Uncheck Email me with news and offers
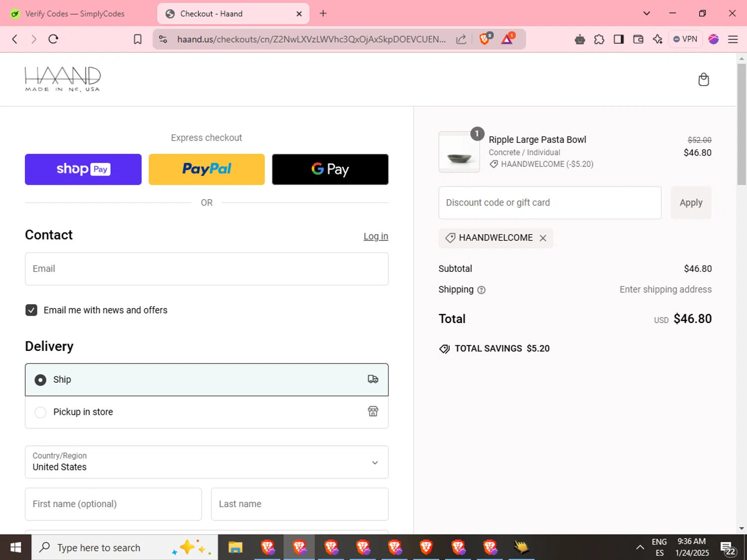The height and width of the screenshot is (560, 747). coord(31,310)
